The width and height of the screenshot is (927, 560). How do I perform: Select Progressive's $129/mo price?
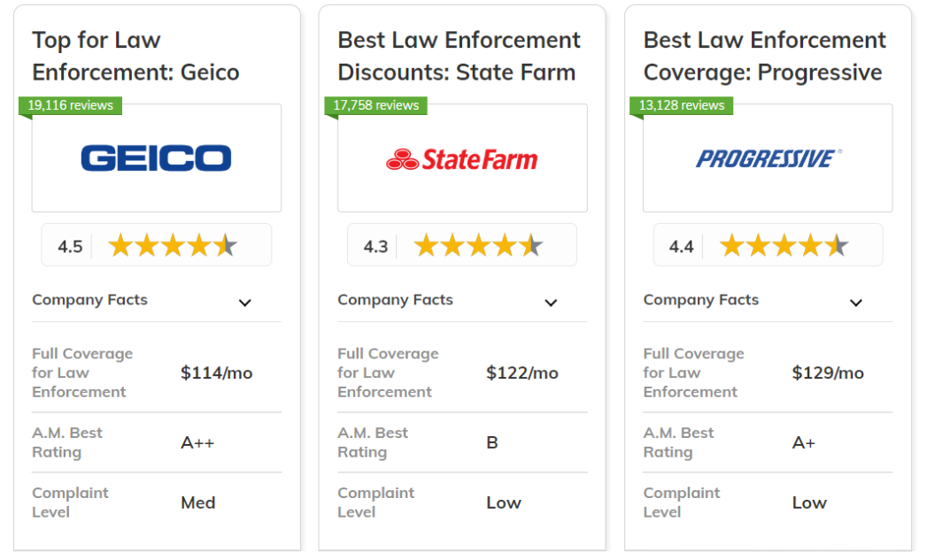[828, 372]
